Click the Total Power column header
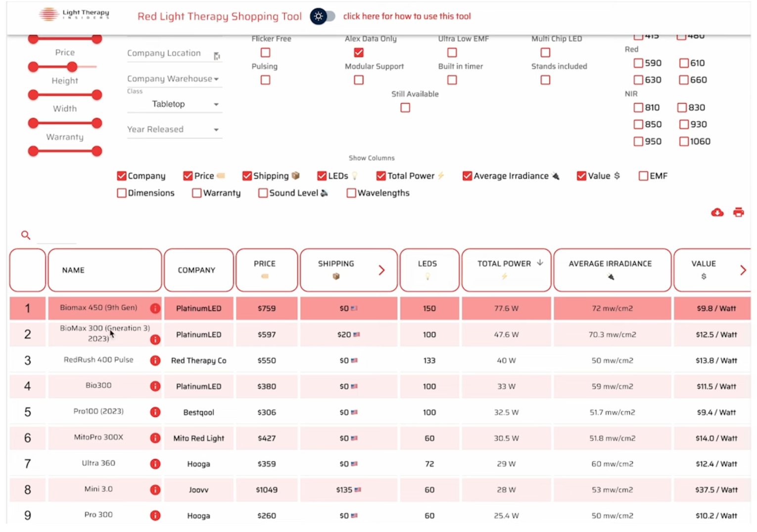 pos(506,270)
